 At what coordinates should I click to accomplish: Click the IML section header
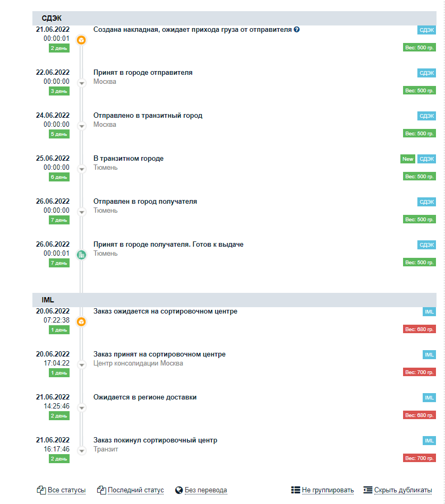coord(234,300)
